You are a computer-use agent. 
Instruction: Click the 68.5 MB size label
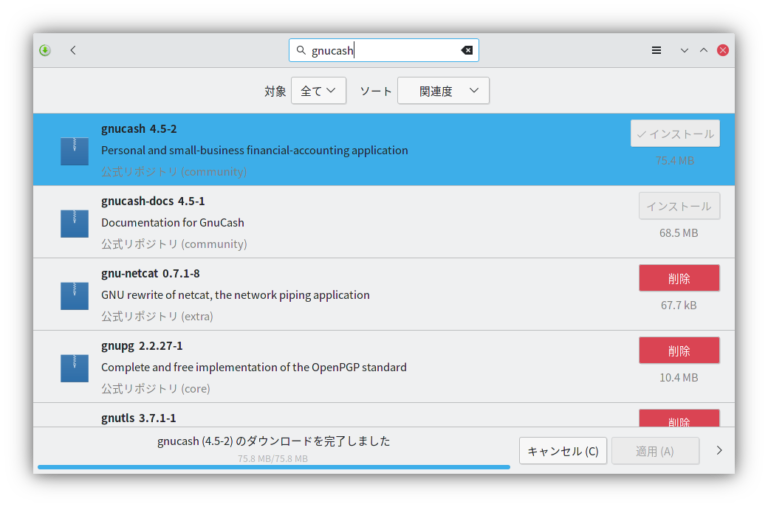pos(679,233)
